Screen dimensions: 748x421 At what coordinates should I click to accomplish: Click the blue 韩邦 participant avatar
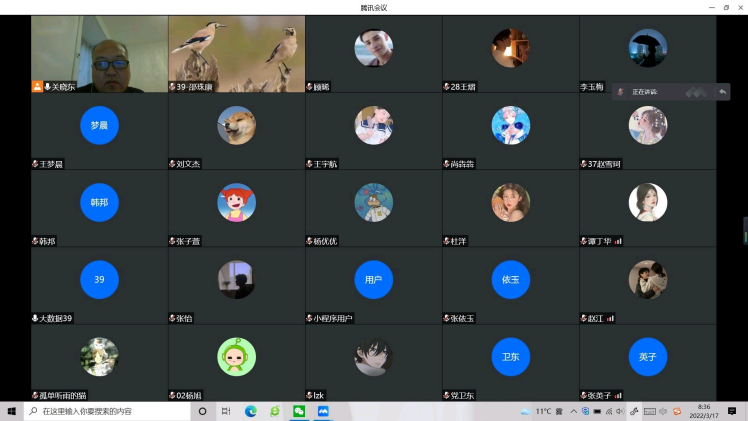[99, 202]
